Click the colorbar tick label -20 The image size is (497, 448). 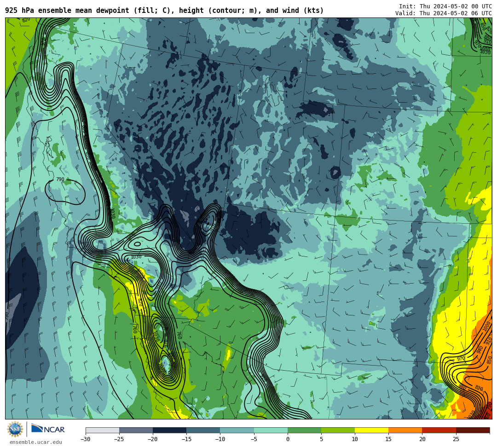(153, 439)
